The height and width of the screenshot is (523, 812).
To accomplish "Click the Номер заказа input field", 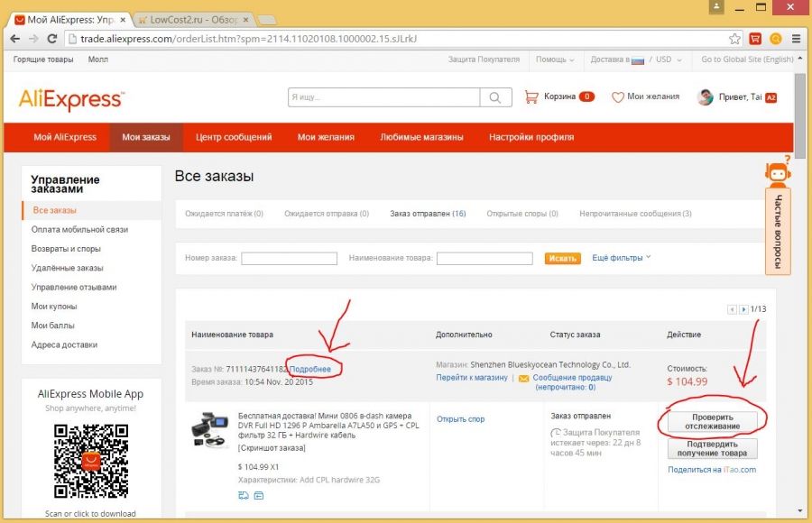I will (x=289, y=259).
